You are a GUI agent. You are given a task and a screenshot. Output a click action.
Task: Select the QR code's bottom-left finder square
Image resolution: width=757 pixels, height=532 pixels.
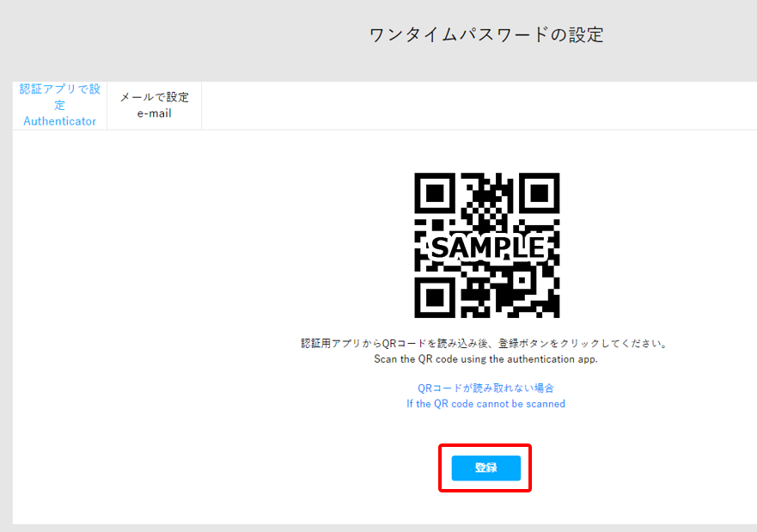435,297
